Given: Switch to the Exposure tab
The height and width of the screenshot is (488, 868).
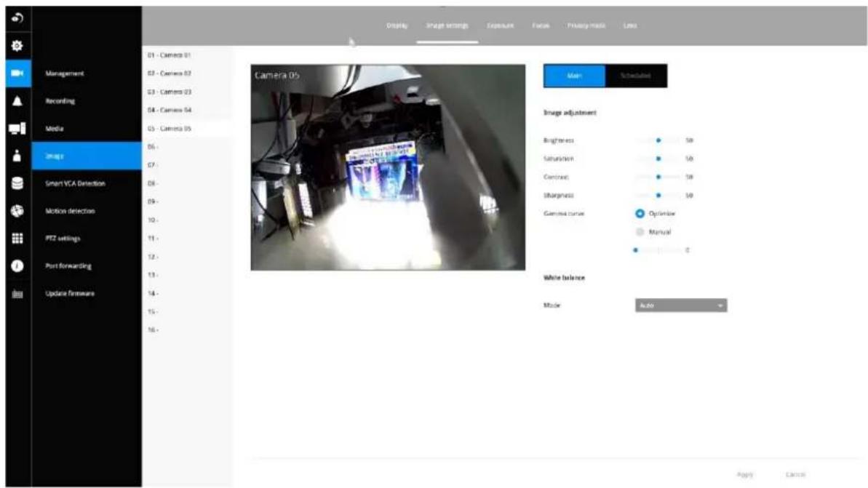Looking at the screenshot, I should point(501,25).
